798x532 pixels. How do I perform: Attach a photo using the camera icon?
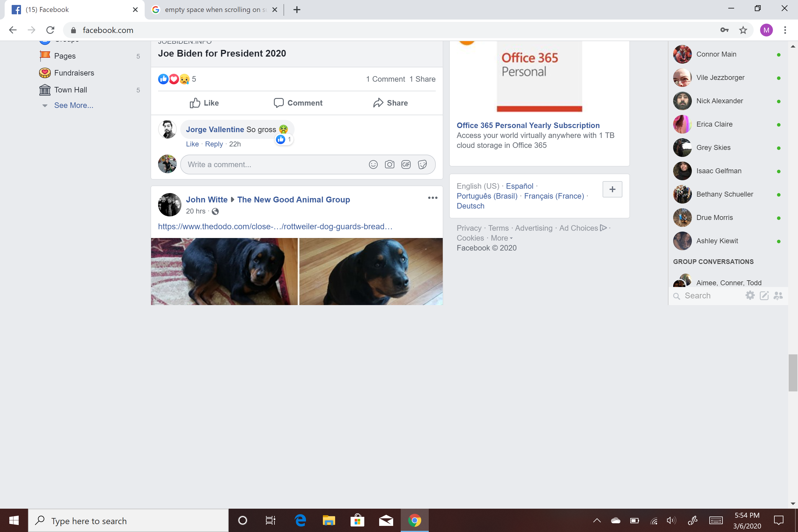389,164
